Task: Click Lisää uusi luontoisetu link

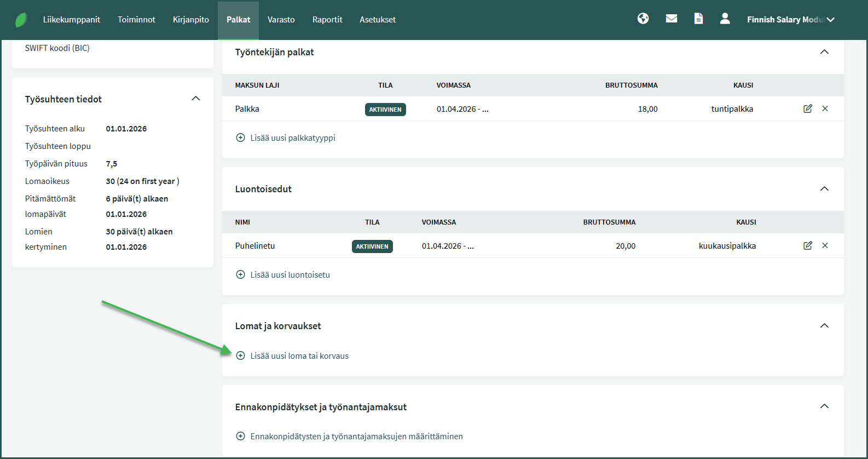Action: tap(290, 275)
